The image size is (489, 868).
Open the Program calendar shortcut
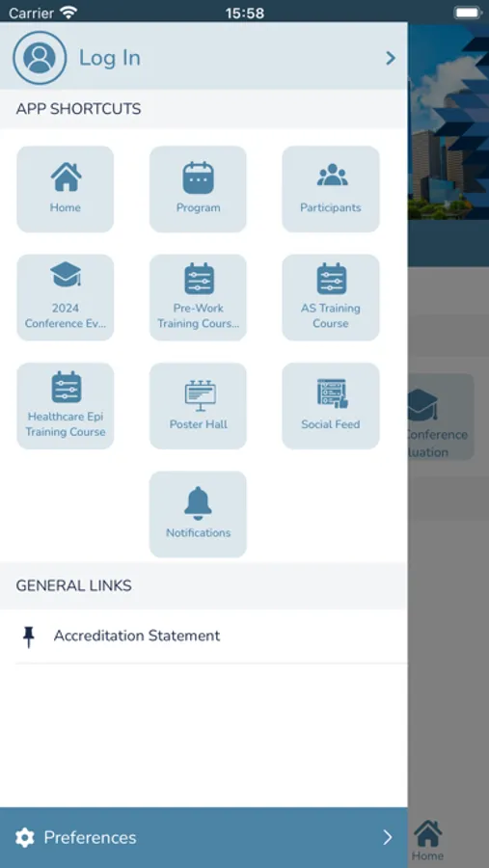click(x=198, y=189)
